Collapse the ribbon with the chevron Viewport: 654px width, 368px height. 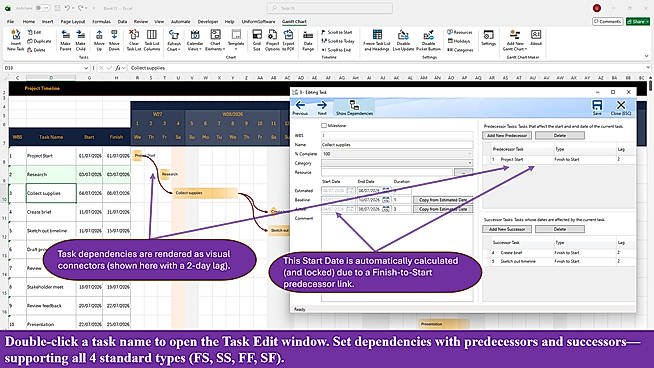click(646, 56)
